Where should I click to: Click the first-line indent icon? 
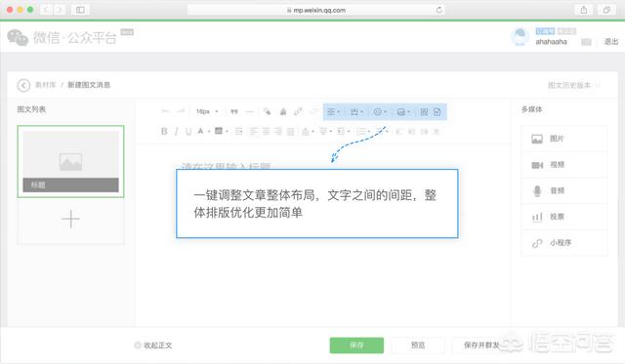238,131
